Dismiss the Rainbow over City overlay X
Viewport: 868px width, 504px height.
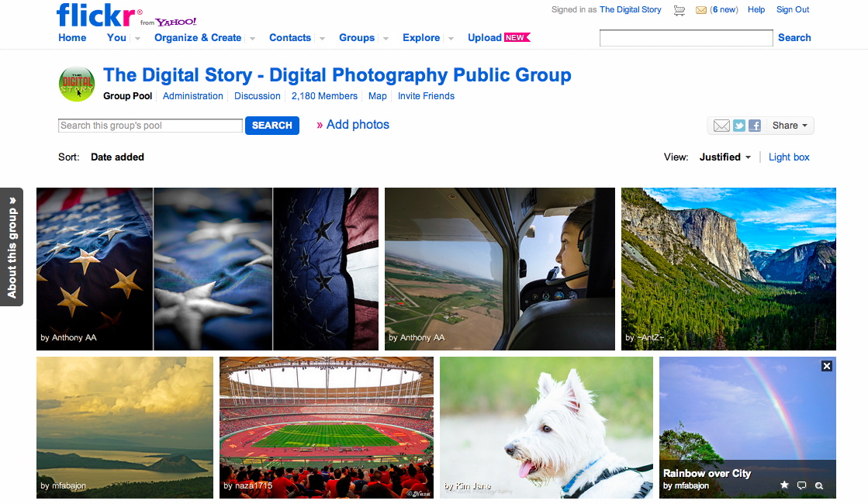(826, 366)
